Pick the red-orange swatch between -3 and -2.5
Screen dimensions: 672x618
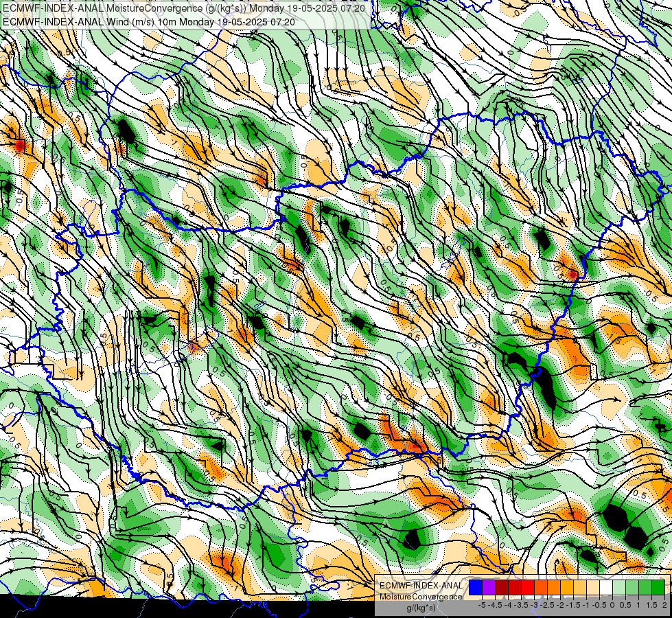pyautogui.click(x=541, y=588)
